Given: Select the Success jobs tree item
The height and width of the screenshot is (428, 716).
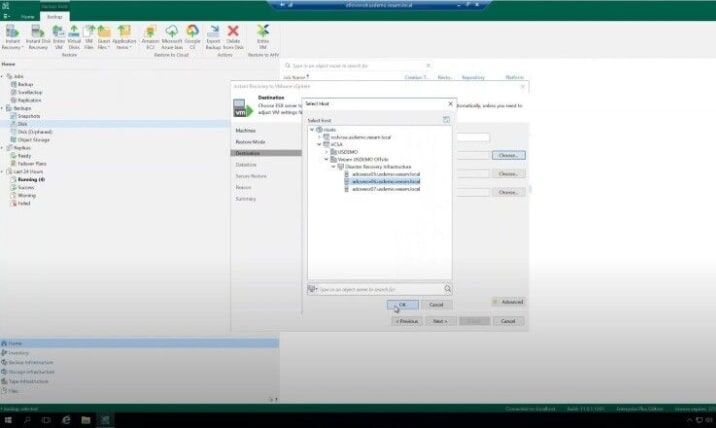Looking at the screenshot, I should coord(26,187).
